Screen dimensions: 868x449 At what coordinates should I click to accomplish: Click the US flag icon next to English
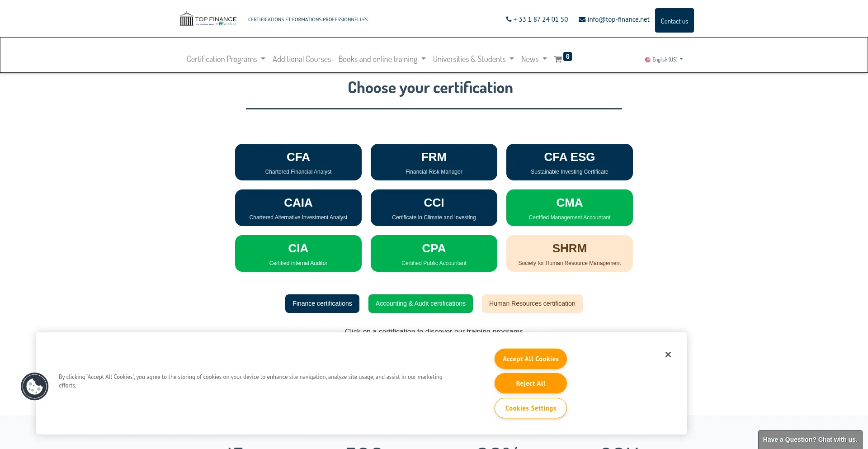click(x=647, y=59)
